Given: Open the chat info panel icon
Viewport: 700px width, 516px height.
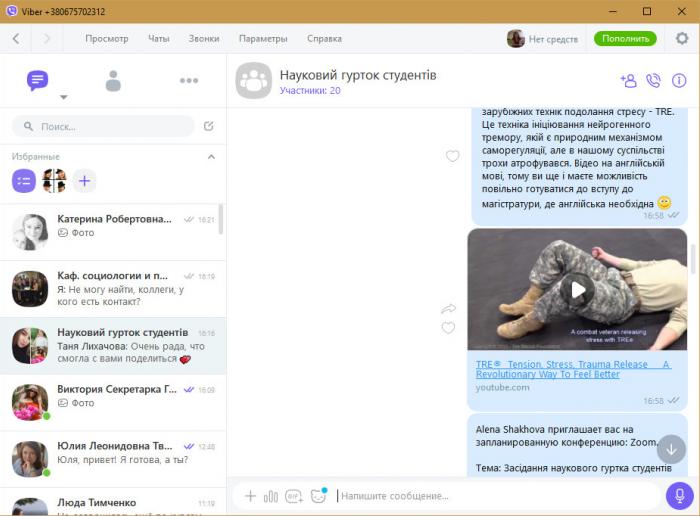Looking at the screenshot, I should (679, 81).
